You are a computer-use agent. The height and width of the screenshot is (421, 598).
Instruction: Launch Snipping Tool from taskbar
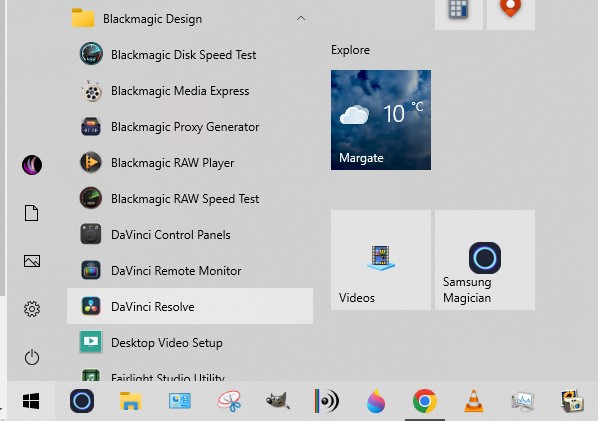(x=229, y=401)
